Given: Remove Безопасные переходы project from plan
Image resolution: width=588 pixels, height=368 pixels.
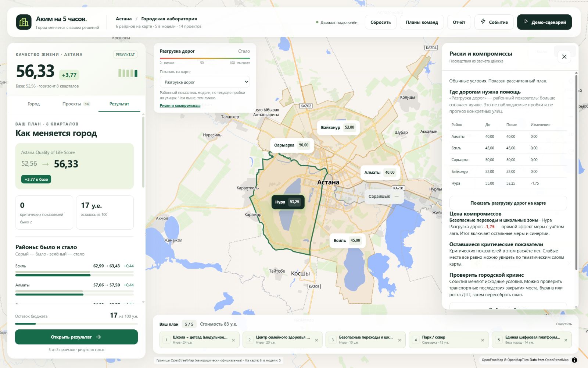Looking at the screenshot, I should click(x=399, y=340).
